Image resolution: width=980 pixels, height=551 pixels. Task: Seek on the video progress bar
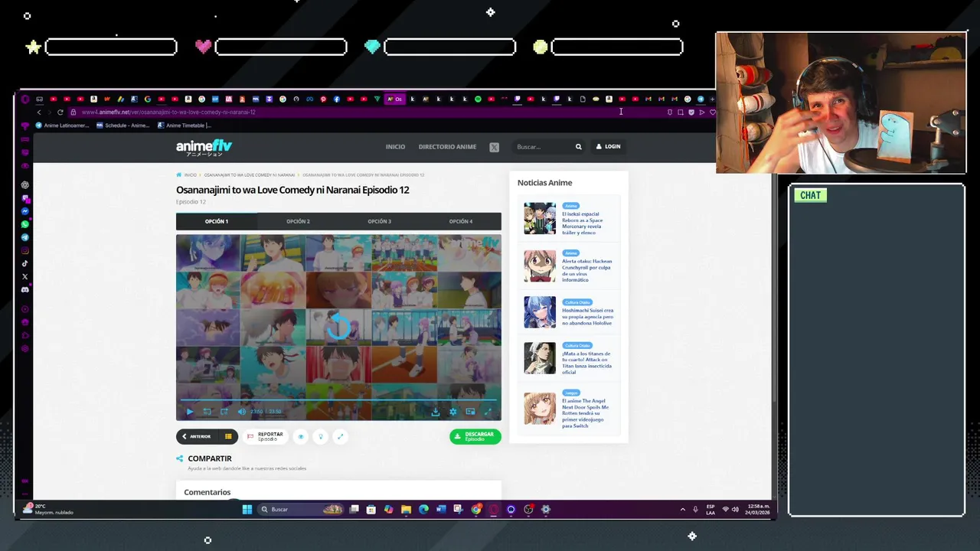pyautogui.click(x=338, y=400)
